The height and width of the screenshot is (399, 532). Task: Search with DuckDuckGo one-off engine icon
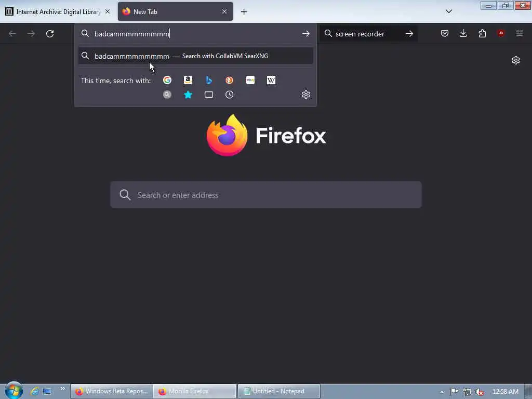(229, 80)
